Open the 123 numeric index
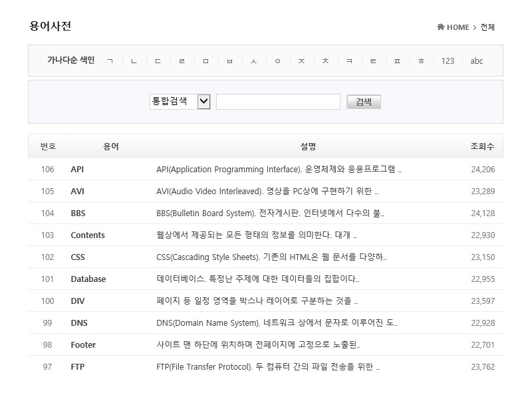Screen dimensions: 532x399 [x=448, y=61]
